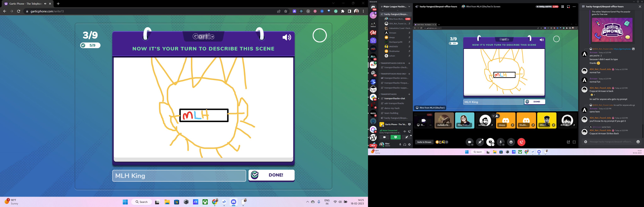Pop out the stream window
This screenshot has width=644, height=207.
click(x=568, y=142)
